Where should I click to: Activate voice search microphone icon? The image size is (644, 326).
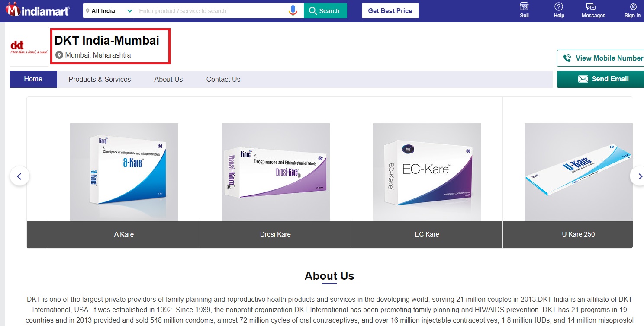click(293, 11)
